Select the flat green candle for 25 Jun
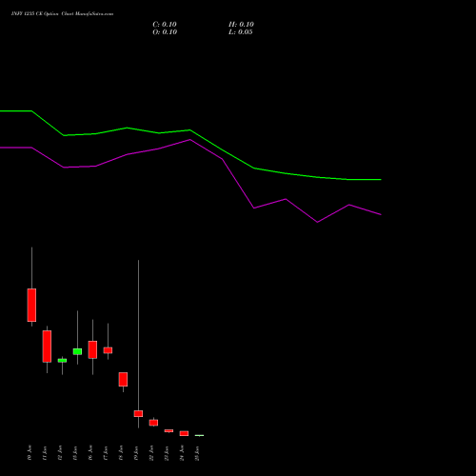 (x=199, y=435)
